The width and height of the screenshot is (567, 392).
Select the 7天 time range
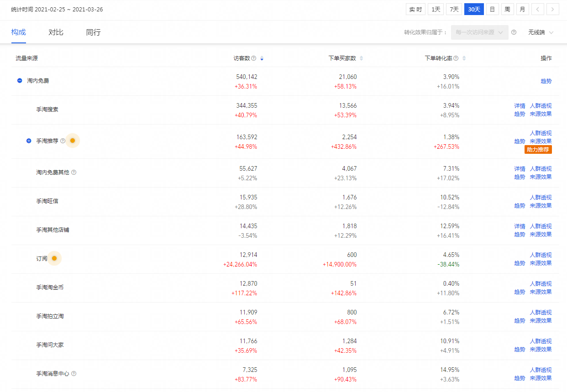(454, 9)
